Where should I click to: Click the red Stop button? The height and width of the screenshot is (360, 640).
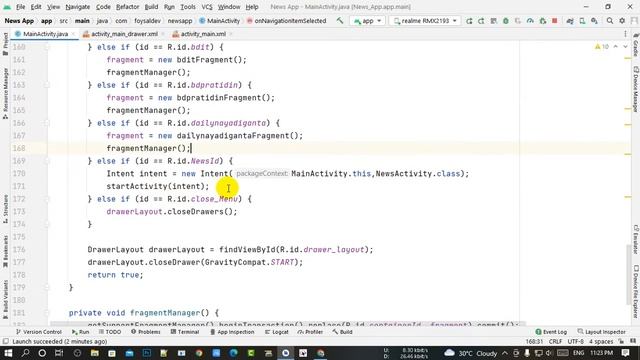coord(555,20)
